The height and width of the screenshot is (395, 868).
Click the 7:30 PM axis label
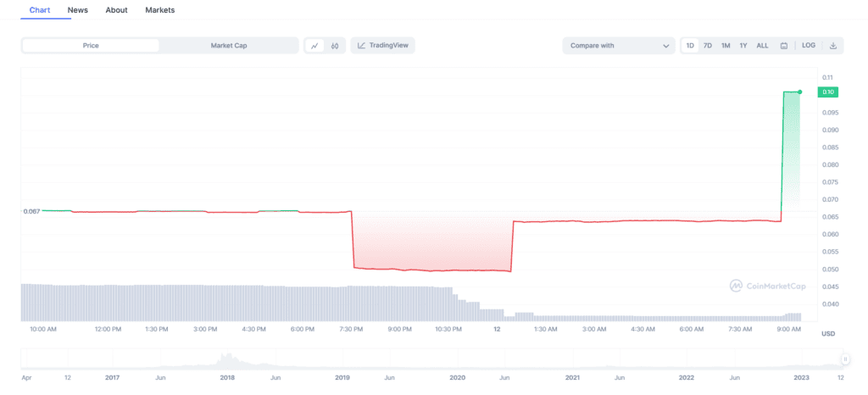351,329
